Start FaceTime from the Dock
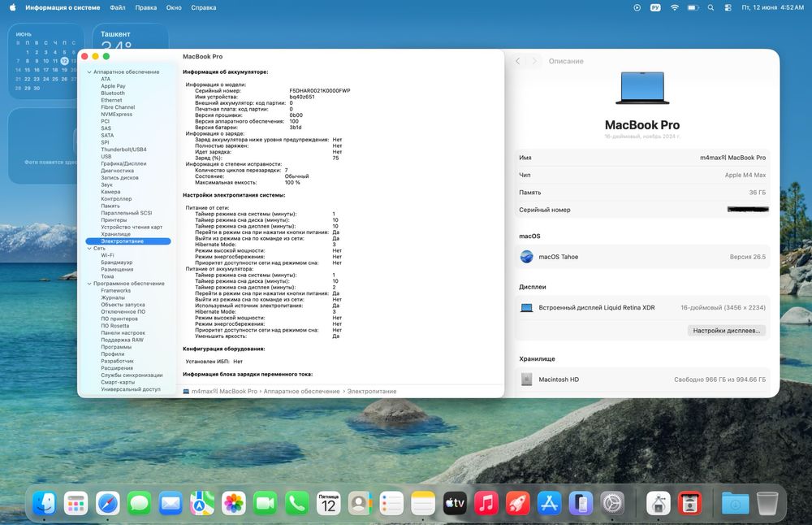The image size is (812, 525). click(266, 503)
